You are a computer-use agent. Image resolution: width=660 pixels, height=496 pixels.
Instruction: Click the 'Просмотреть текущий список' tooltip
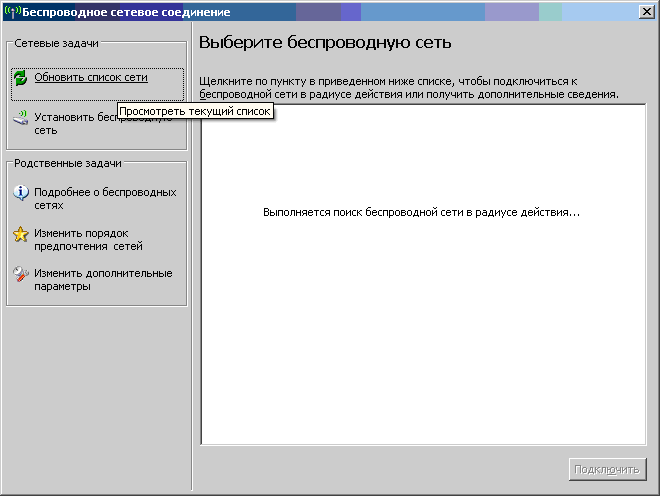point(195,111)
